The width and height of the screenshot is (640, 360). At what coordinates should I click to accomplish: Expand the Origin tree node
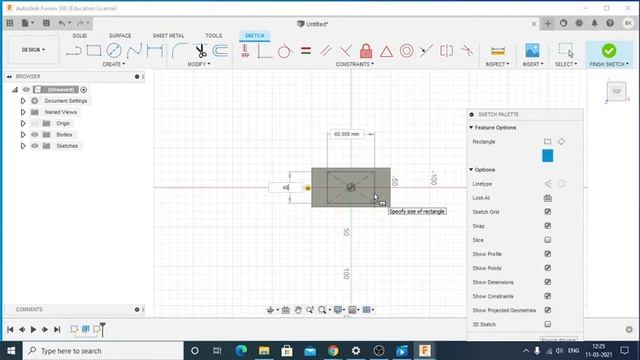click(x=23, y=123)
